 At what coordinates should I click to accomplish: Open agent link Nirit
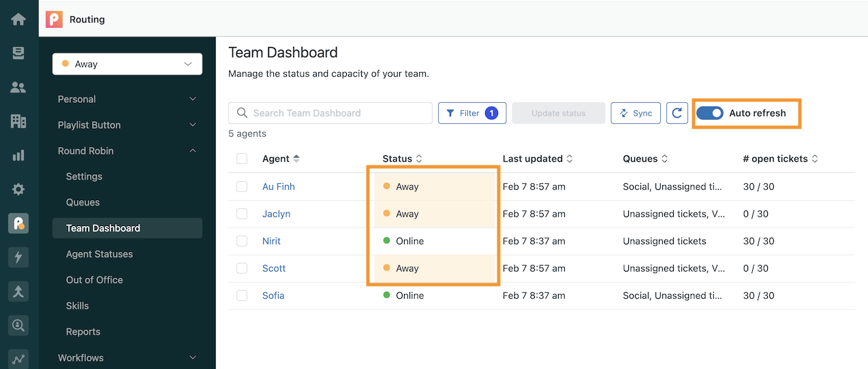pos(271,241)
